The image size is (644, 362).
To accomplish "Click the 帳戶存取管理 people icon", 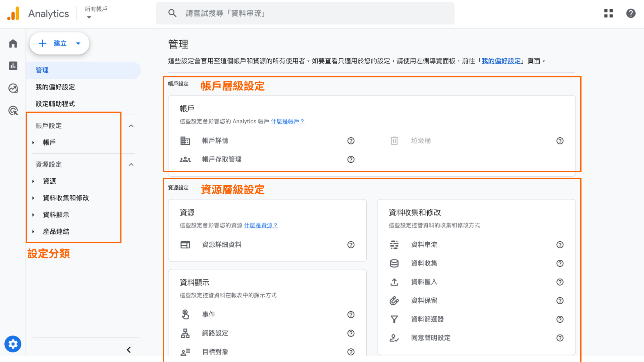I will click(x=185, y=159).
